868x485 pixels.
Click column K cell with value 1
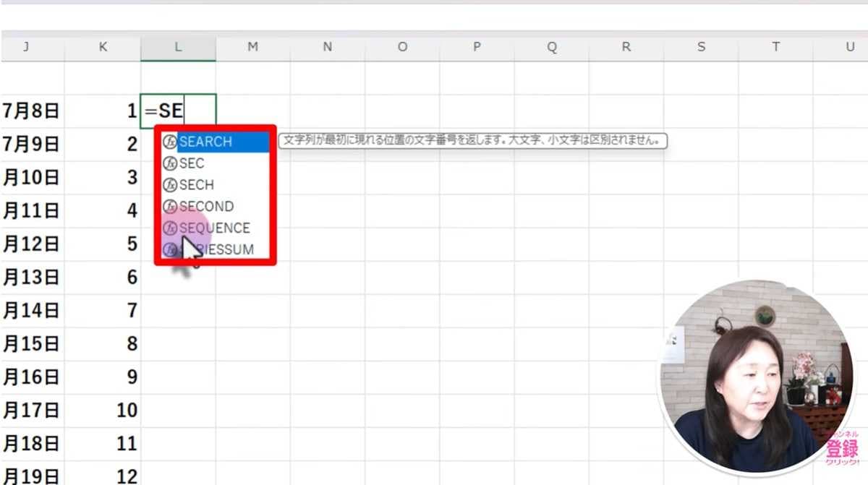click(x=103, y=111)
